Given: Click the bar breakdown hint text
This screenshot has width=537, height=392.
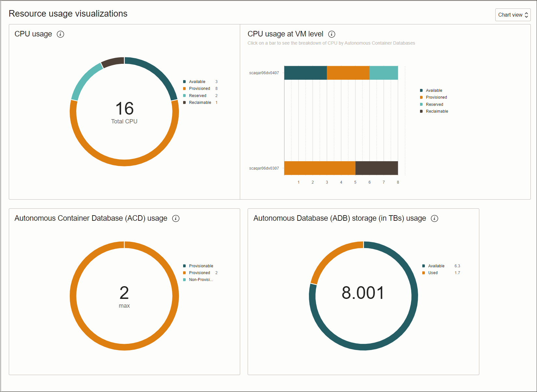Looking at the screenshot, I should (x=331, y=43).
